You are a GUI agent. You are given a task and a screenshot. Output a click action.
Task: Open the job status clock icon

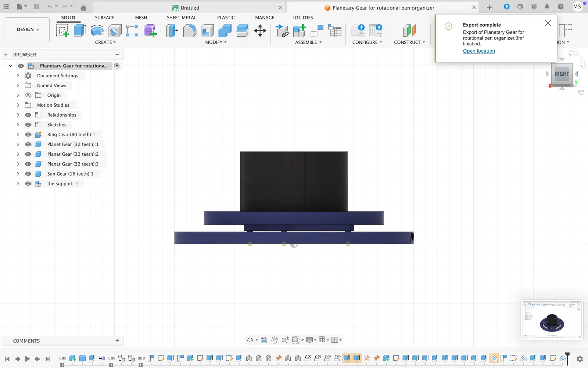[x=534, y=7]
